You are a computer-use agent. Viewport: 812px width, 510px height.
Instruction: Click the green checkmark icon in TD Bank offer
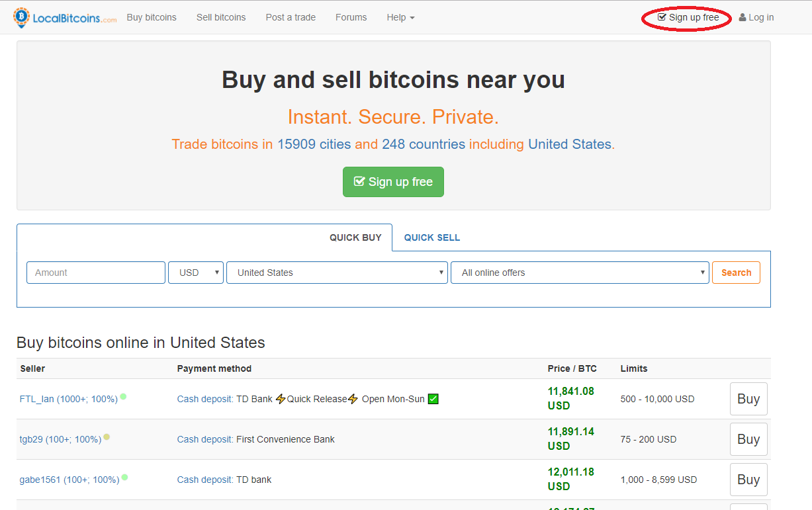433,399
